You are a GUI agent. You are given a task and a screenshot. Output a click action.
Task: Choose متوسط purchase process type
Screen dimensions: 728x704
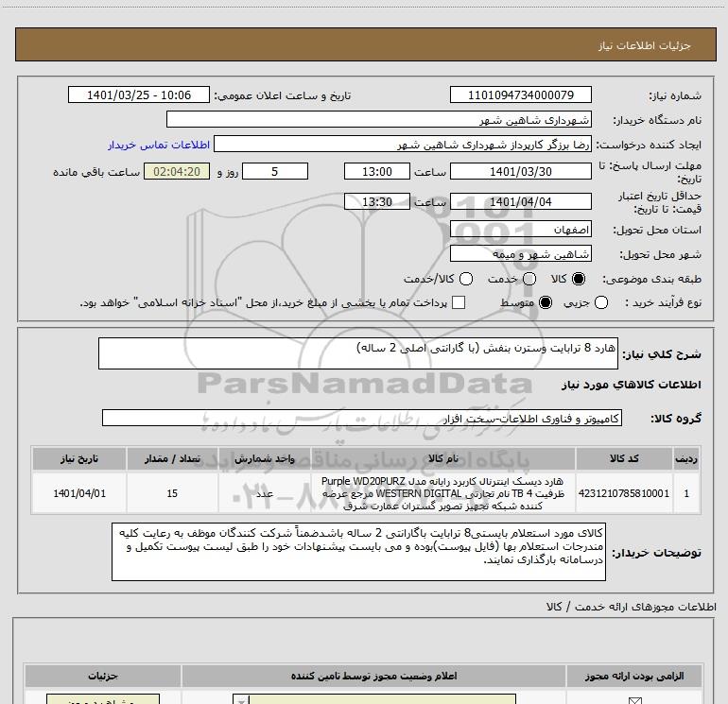546,302
